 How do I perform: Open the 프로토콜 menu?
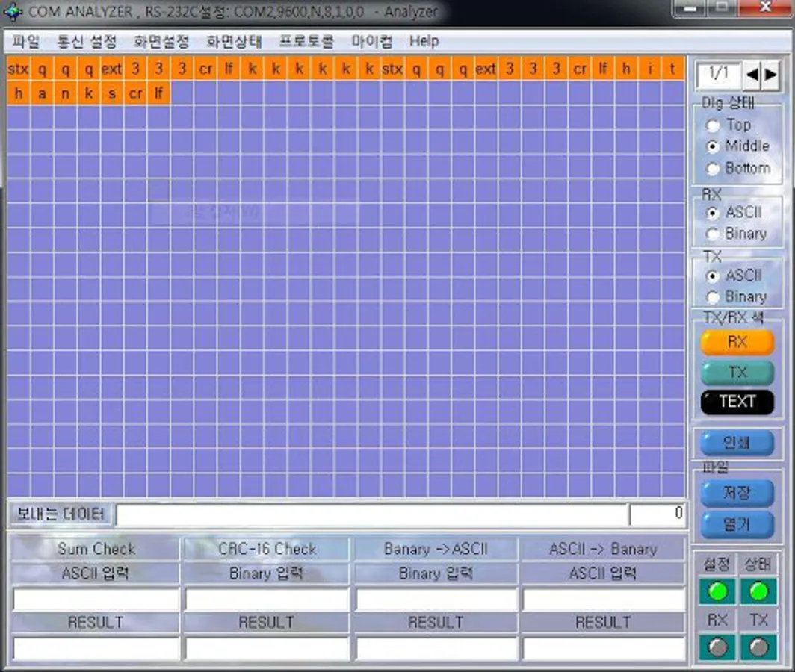coord(306,42)
